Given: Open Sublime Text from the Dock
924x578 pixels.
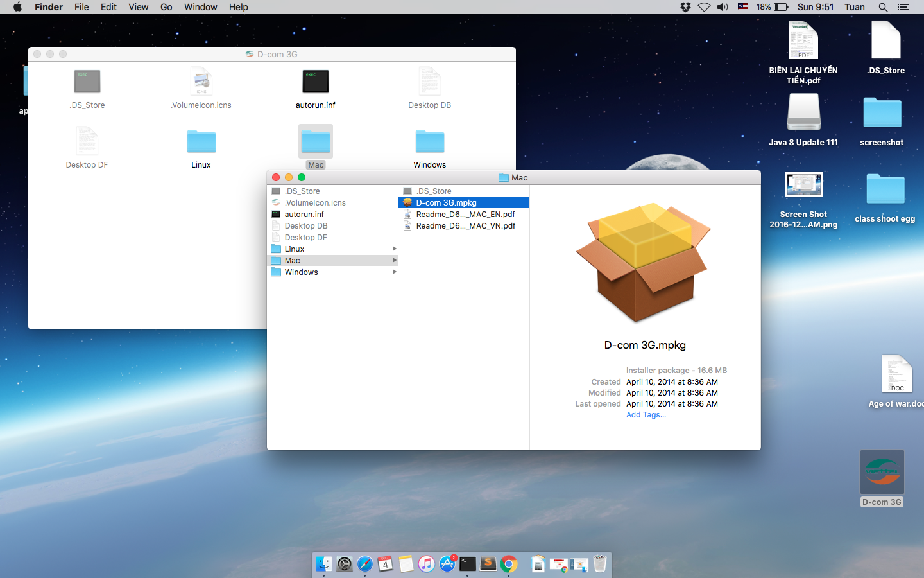Looking at the screenshot, I should pyautogui.click(x=488, y=564).
